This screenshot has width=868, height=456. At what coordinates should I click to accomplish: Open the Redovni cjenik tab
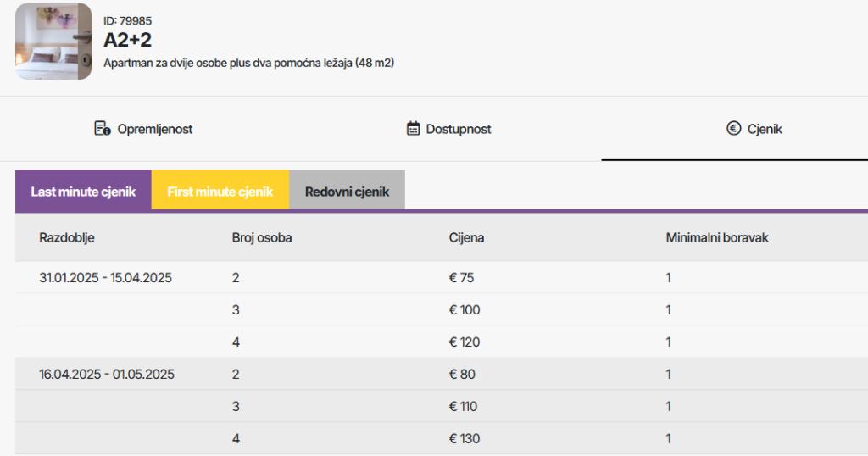pos(347,192)
